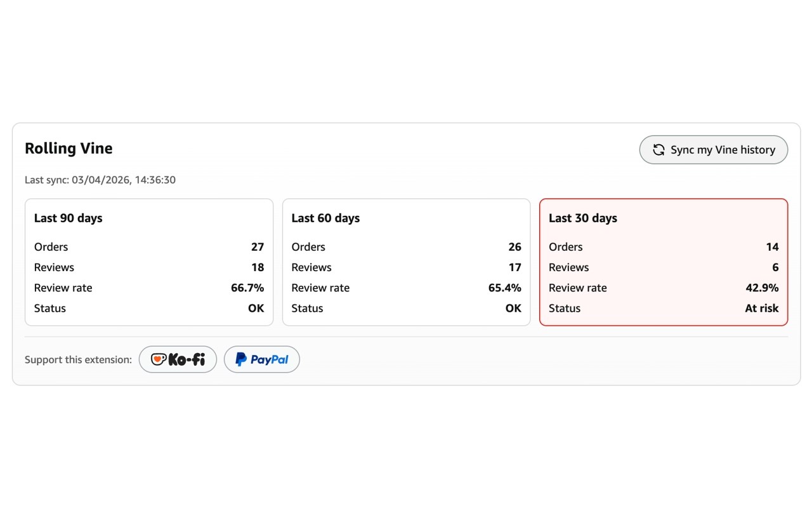
Task: Click the 90-day orders count 27
Action: coord(258,247)
